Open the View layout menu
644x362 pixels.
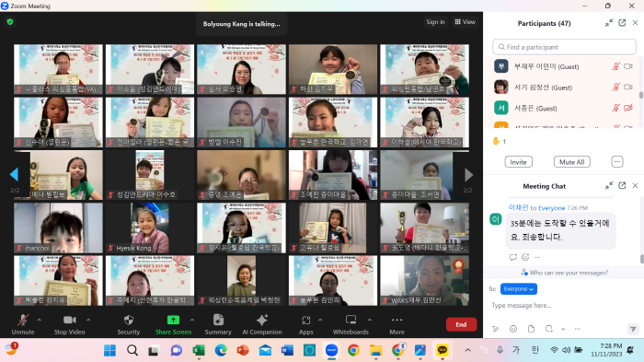(465, 22)
